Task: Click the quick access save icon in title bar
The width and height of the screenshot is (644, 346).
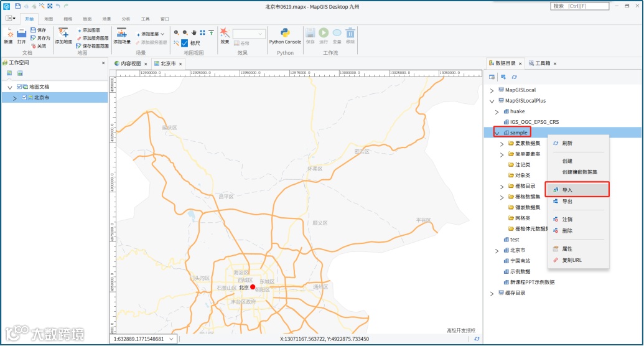Action: (17, 6)
